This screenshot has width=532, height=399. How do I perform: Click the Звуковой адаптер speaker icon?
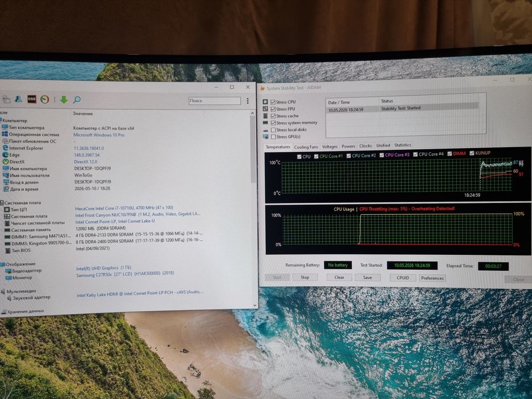coord(9,298)
